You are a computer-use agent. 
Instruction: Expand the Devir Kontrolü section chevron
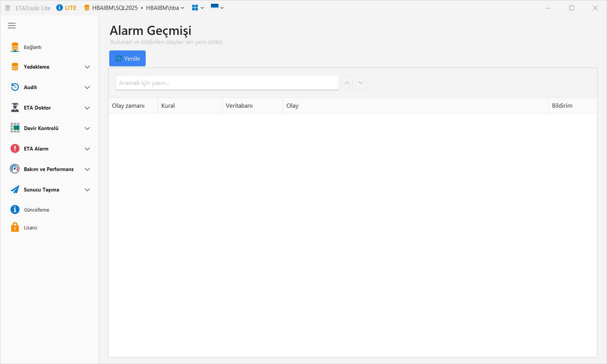87,129
